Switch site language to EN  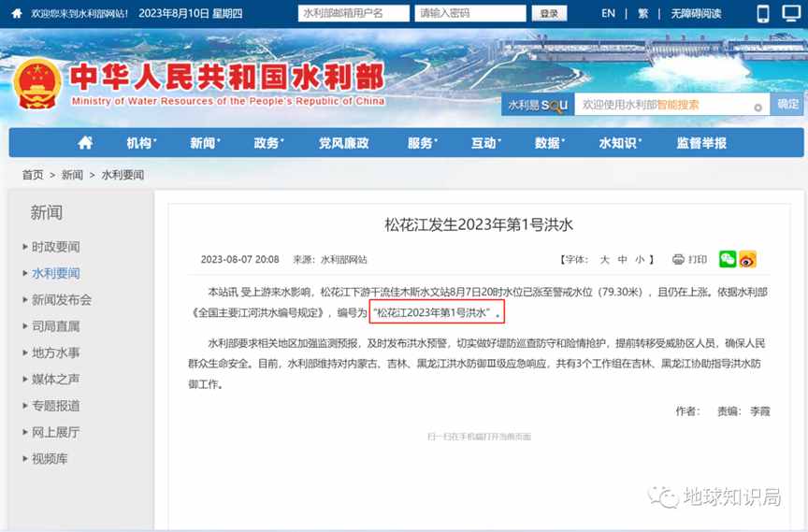(608, 13)
